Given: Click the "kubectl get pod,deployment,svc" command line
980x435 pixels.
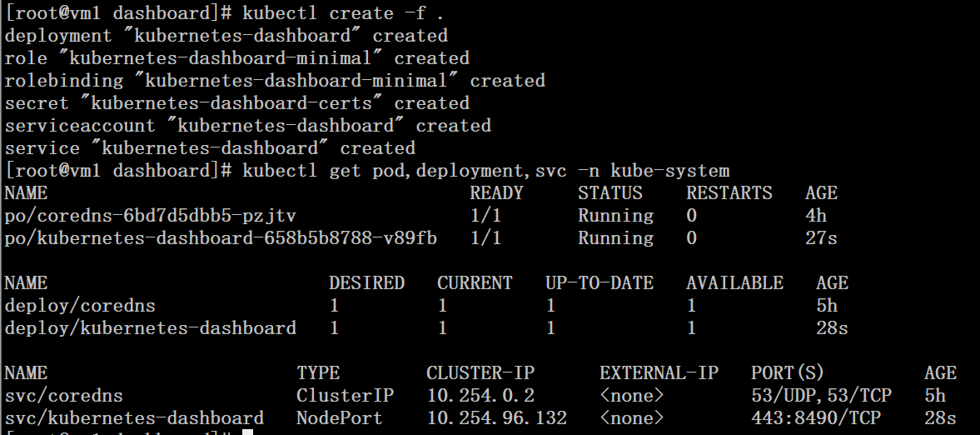Looking at the screenshot, I should click(485, 171).
